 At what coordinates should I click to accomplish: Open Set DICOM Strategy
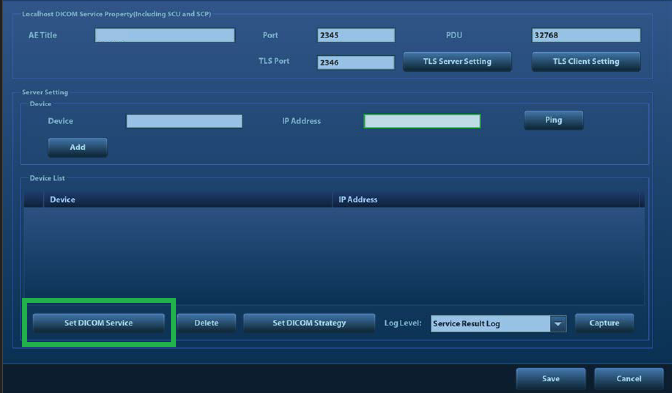tap(309, 323)
